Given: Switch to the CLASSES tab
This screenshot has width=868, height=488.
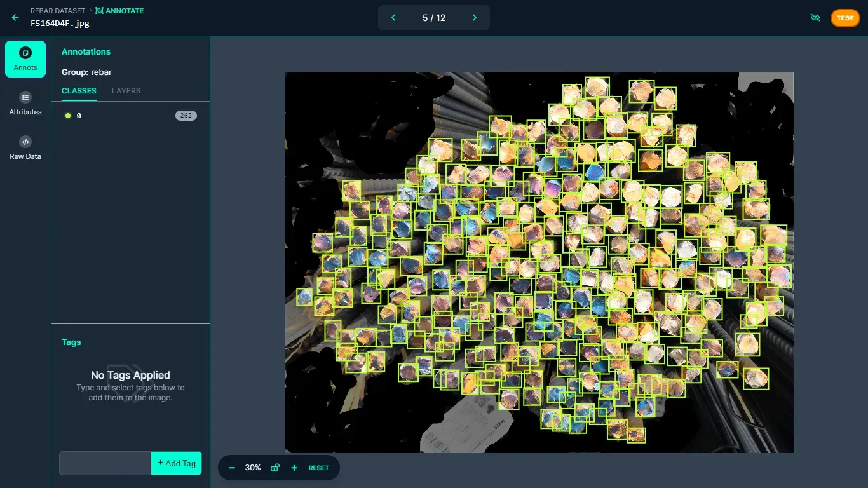Looking at the screenshot, I should pos(78,91).
